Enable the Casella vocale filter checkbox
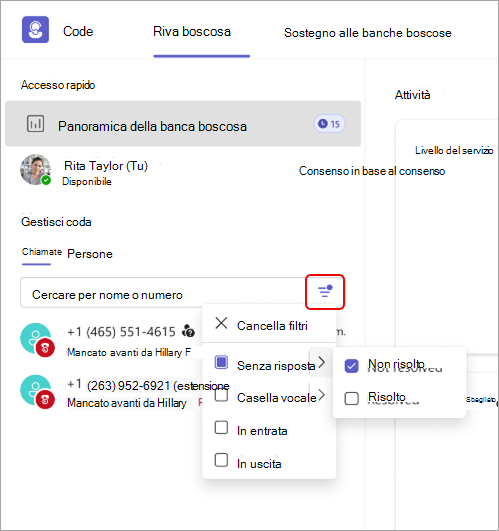 pyautogui.click(x=221, y=395)
